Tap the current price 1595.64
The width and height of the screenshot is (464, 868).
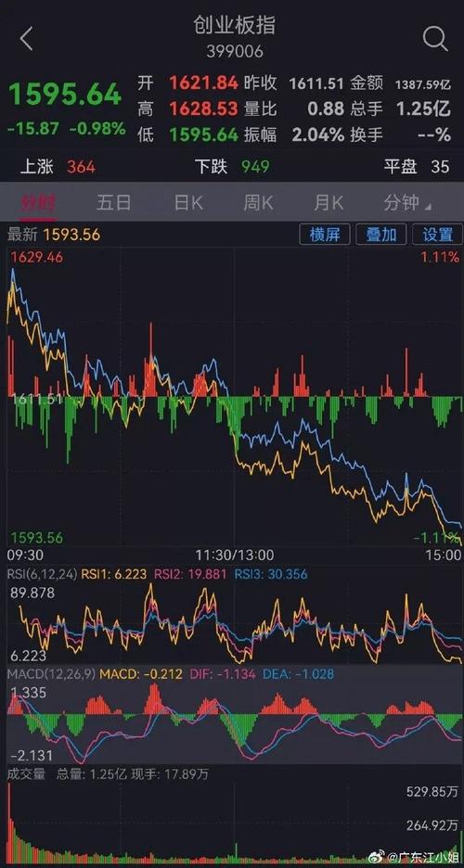point(65,94)
